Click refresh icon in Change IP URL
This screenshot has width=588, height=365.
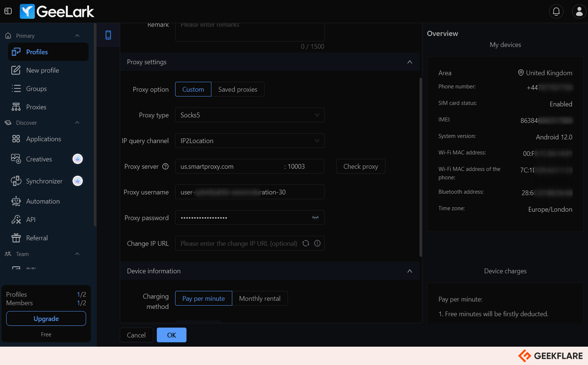pyautogui.click(x=306, y=243)
